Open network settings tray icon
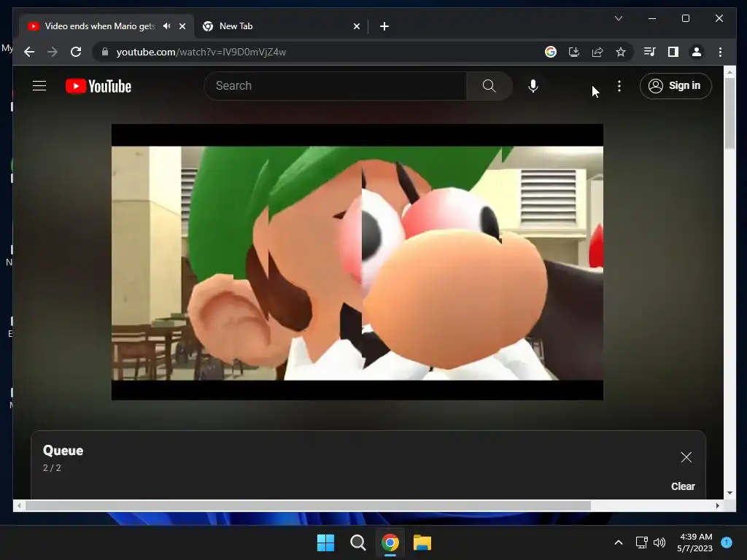The width and height of the screenshot is (747, 560). (642, 542)
